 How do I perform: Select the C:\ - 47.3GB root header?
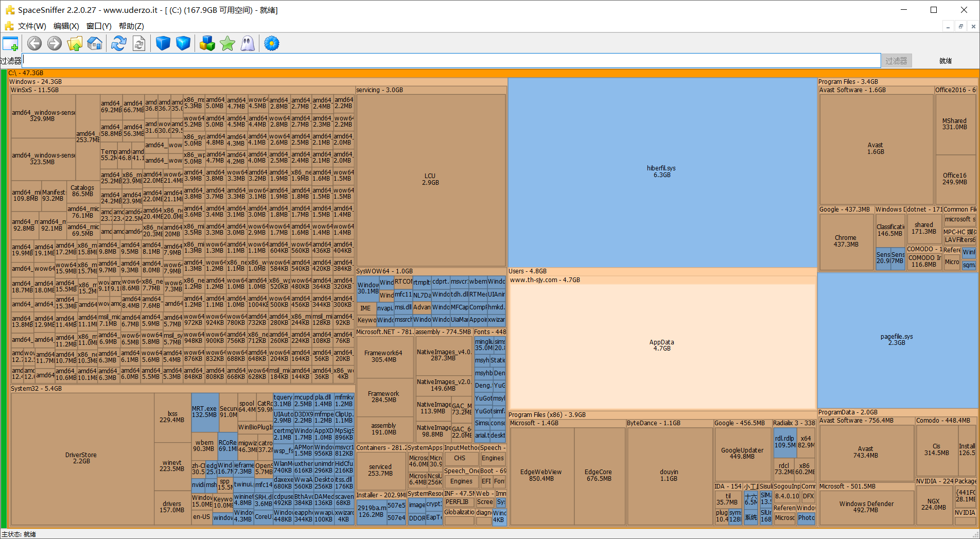click(493, 73)
